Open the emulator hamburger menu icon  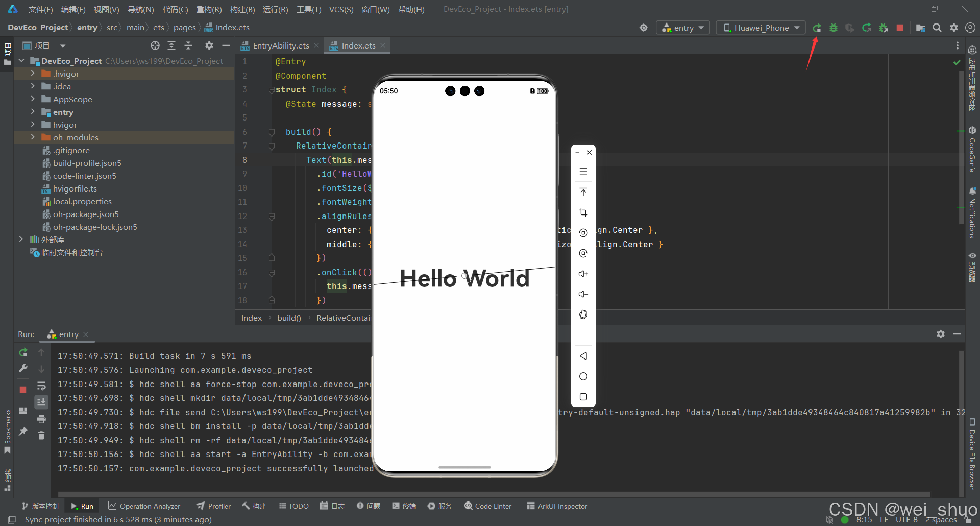click(x=583, y=172)
